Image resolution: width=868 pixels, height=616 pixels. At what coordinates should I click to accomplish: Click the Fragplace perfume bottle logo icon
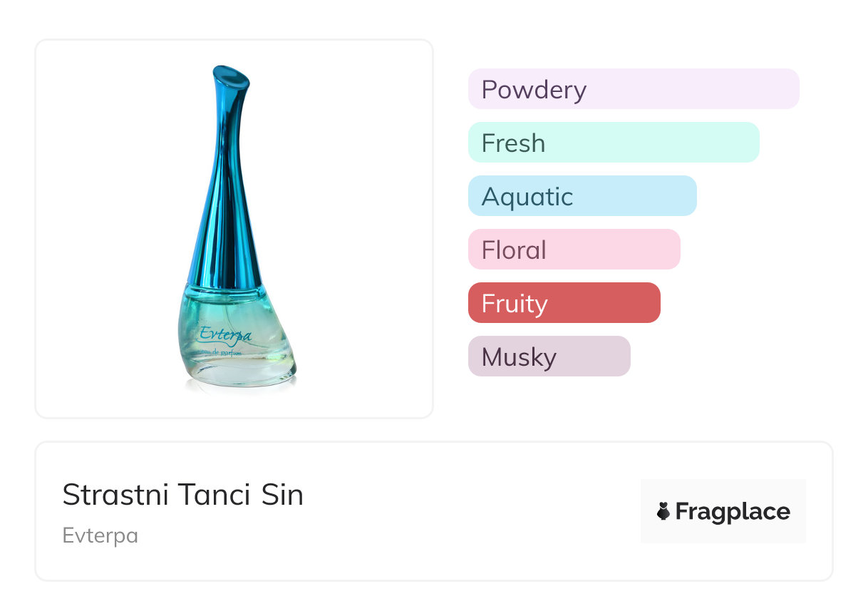(x=663, y=511)
